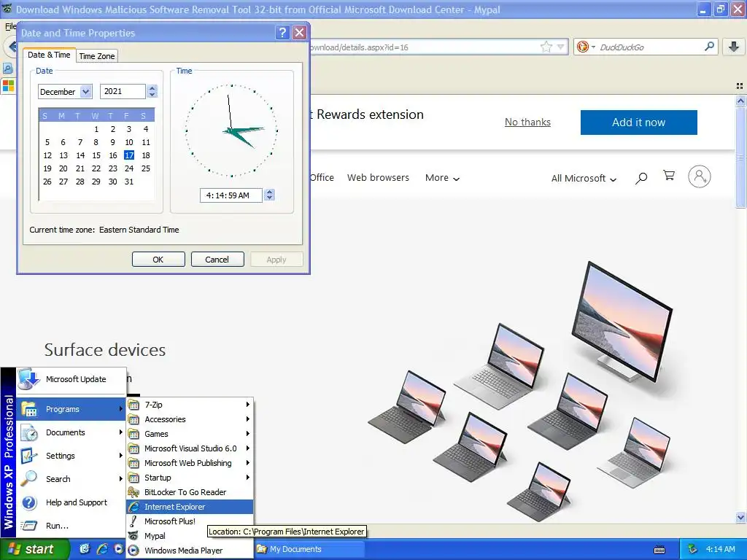Expand Microsoft Web Publishing submenu
The width and height of the screenshot is (747, 560).
[x=190, y=463]
